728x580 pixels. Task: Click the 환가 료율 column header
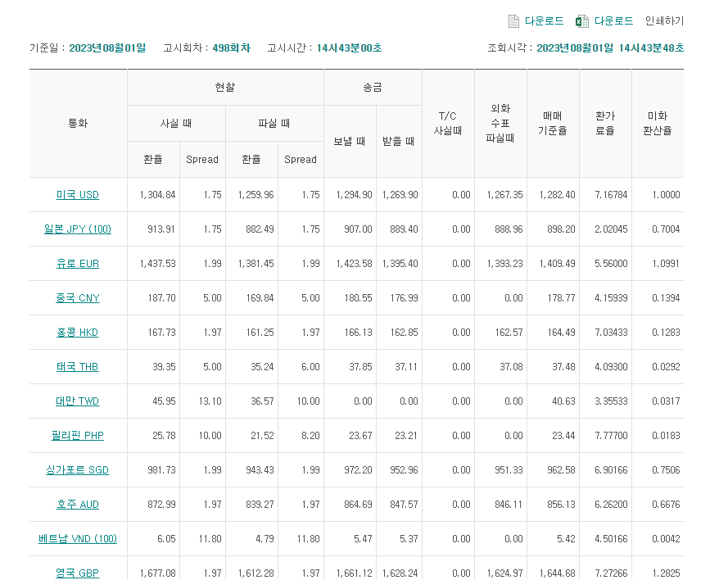point(605,123)
